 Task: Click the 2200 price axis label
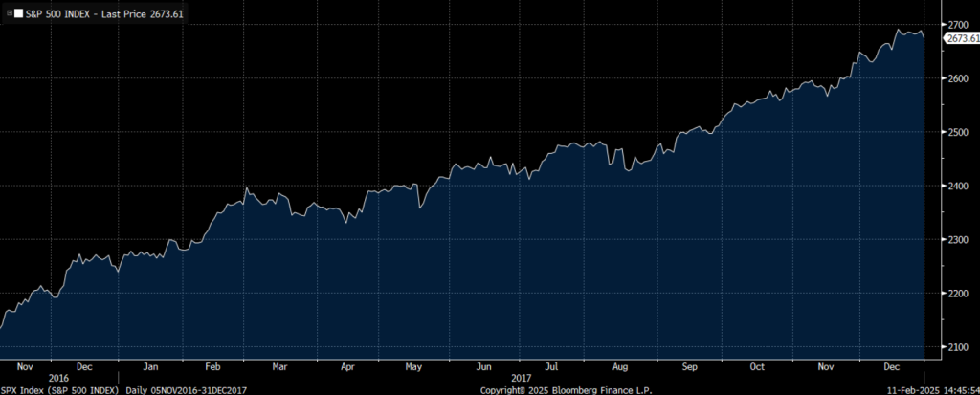[x=958, y=294]
